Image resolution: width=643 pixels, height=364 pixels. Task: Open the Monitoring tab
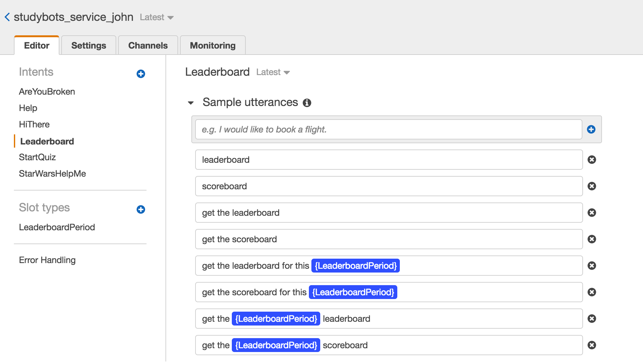[213, 45]
